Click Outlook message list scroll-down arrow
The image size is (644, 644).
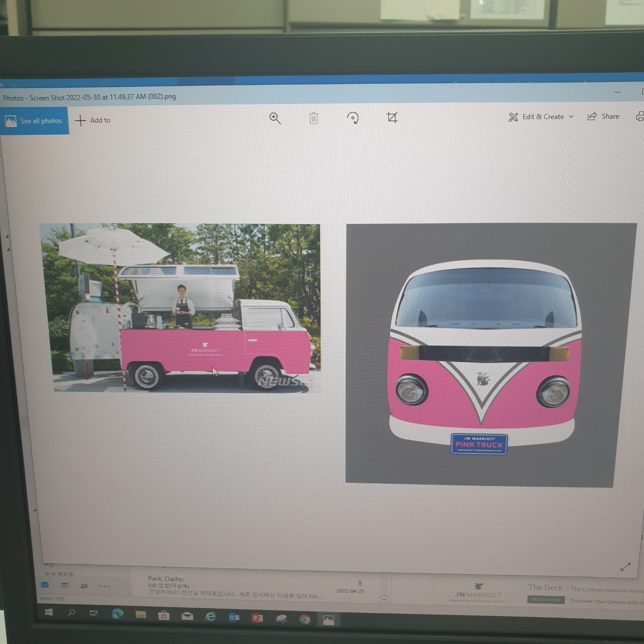point(384,600)
